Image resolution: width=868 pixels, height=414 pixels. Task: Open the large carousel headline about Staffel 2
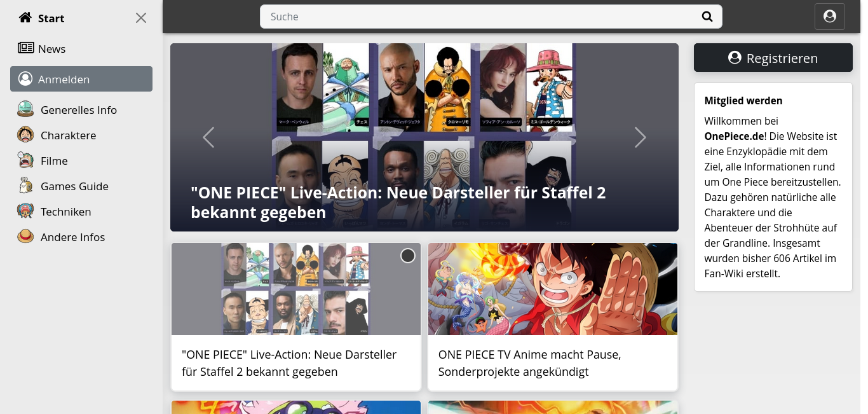[398, 202]
